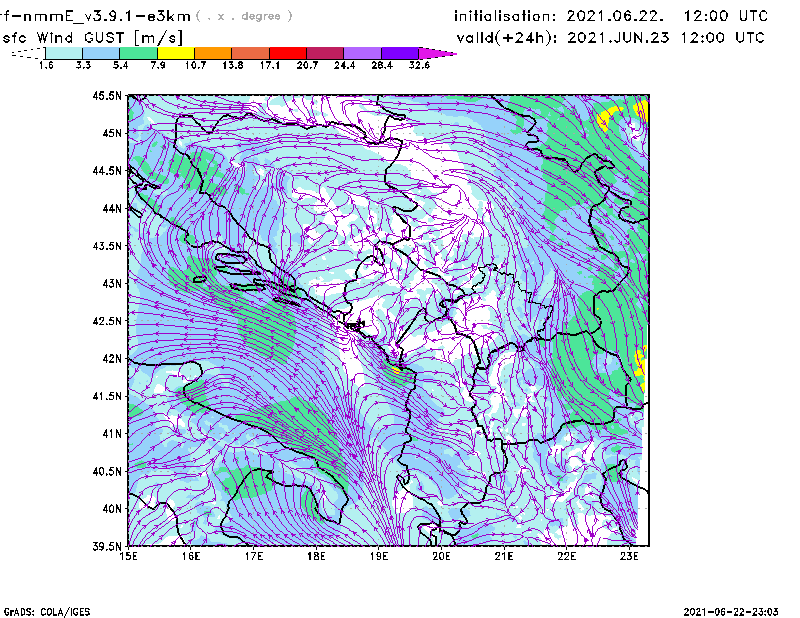Click the '41N' latitude label
The width and height of the screenshot is (800, 618).
point(112,434)
